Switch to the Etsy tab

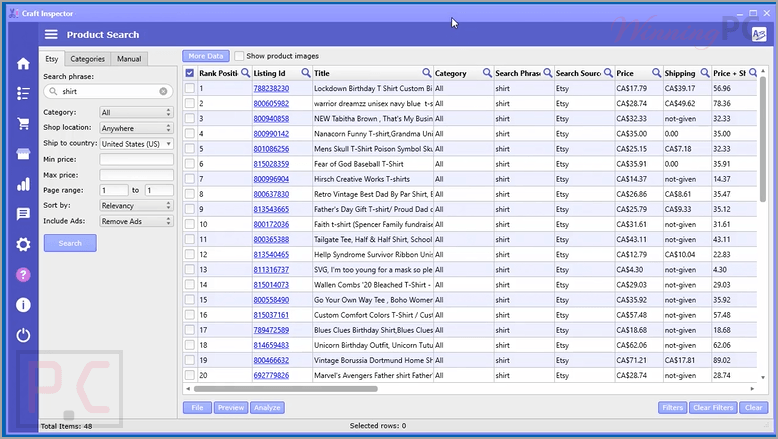point(52,59)
